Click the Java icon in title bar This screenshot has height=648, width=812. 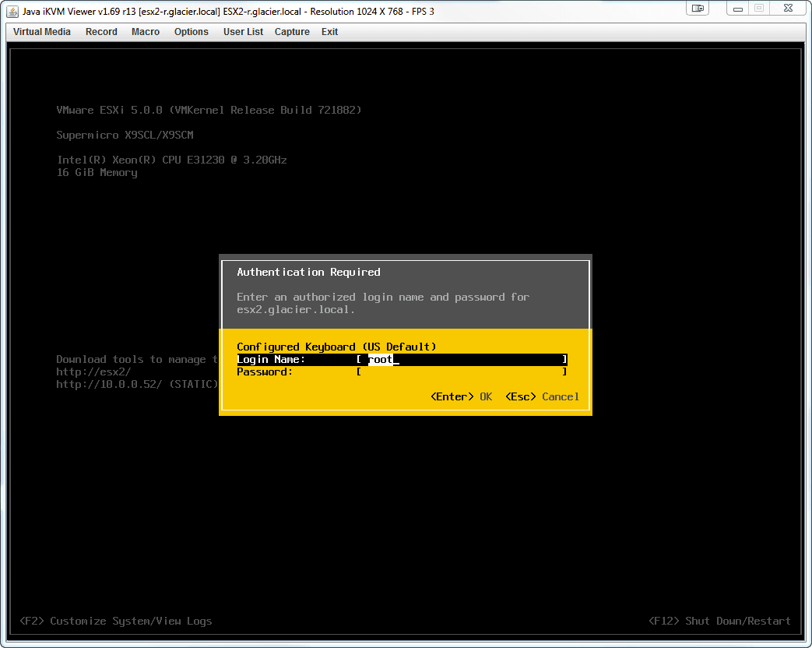click(x=12, y=12)
